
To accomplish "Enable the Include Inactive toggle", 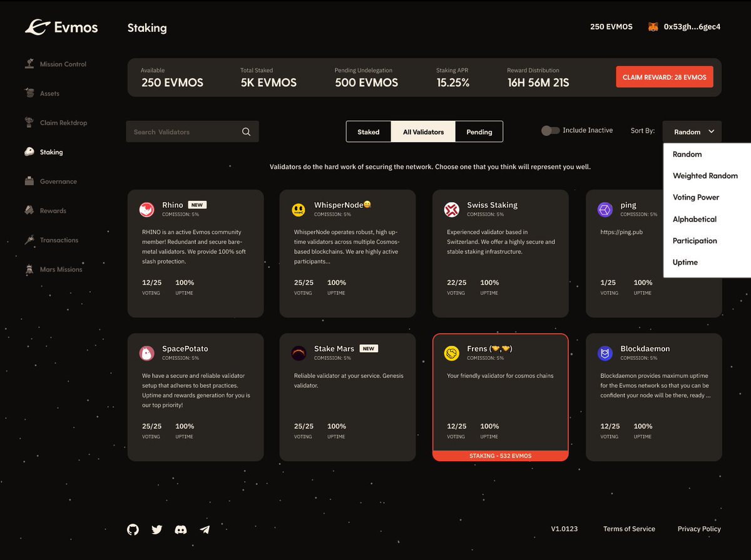I will [x=551, y=130].
